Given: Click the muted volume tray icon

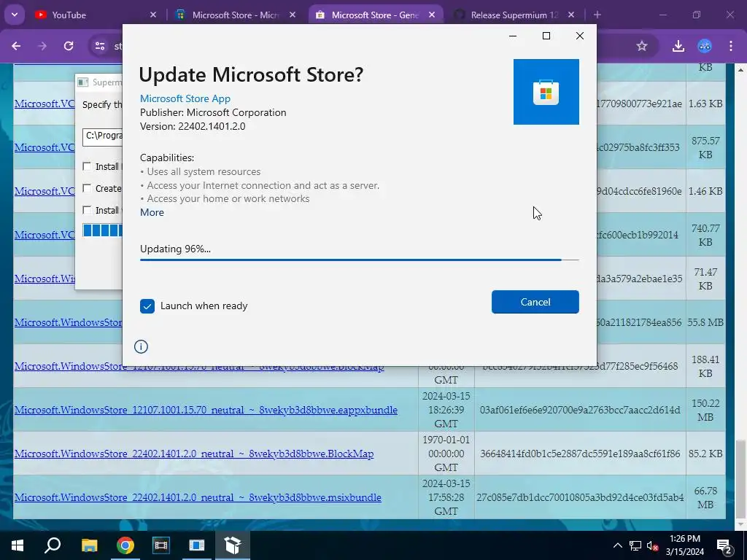Looking at the screenshot, I should point(653,545).
